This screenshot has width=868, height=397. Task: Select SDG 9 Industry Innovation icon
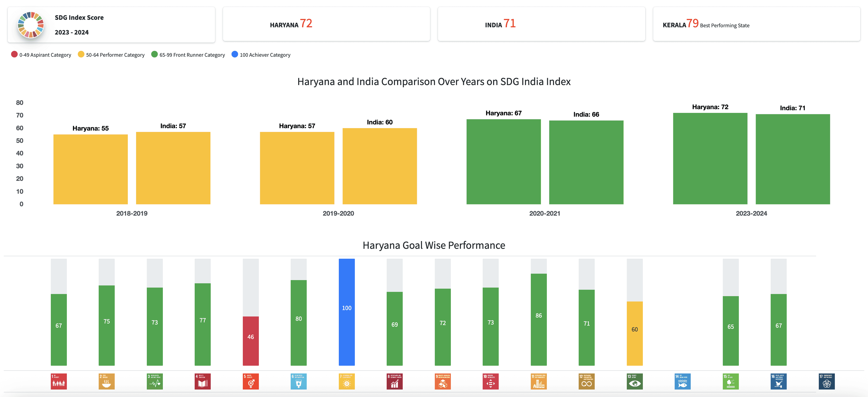tap(443, 381)
